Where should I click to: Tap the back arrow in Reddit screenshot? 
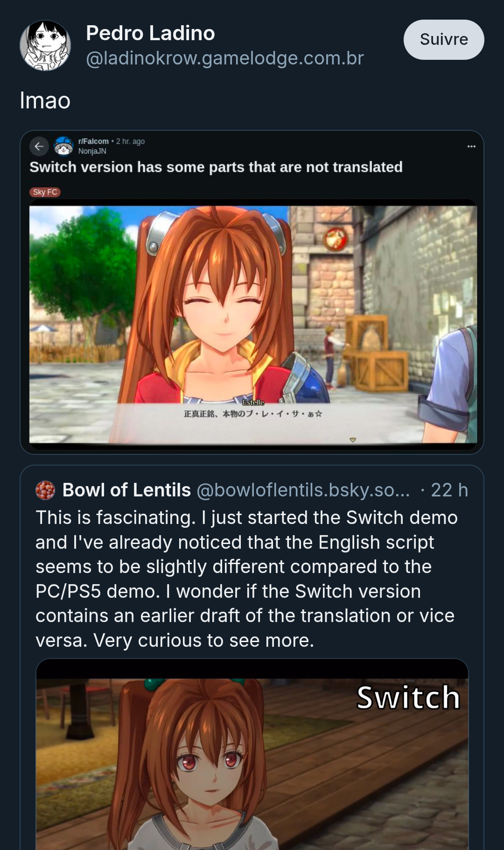[39, 146]
